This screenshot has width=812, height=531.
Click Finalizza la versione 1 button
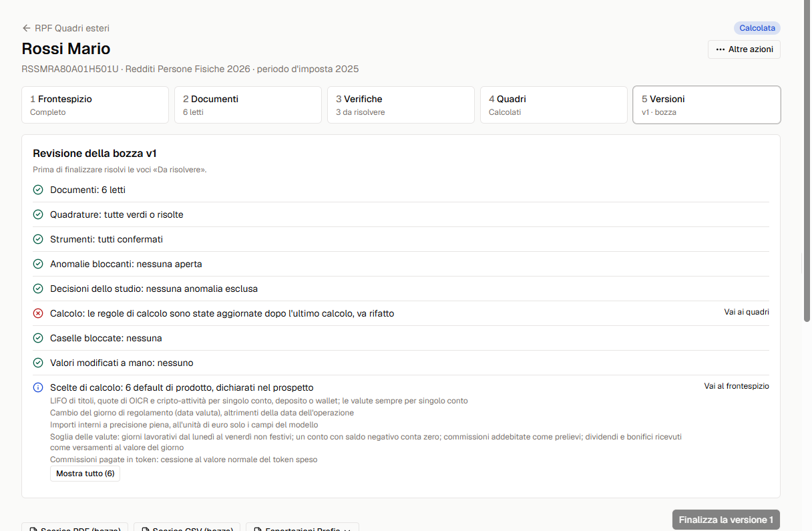(x=726, y=520)
